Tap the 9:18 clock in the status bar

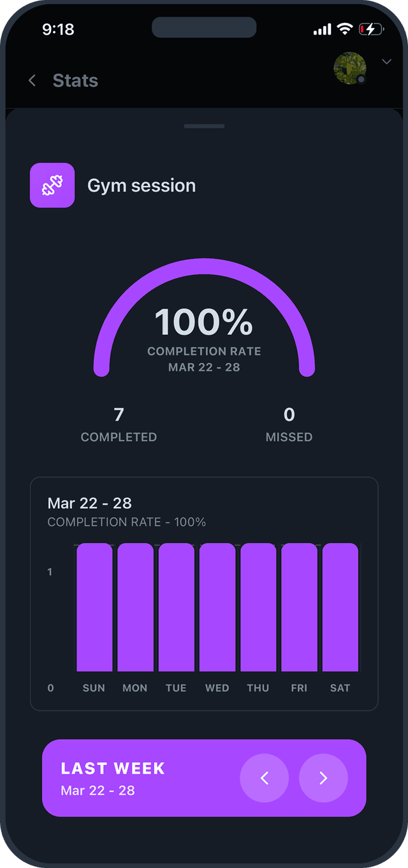coord(59,29)
